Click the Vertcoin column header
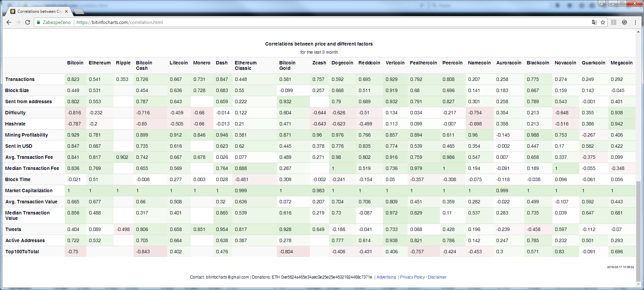 (395, 63)
